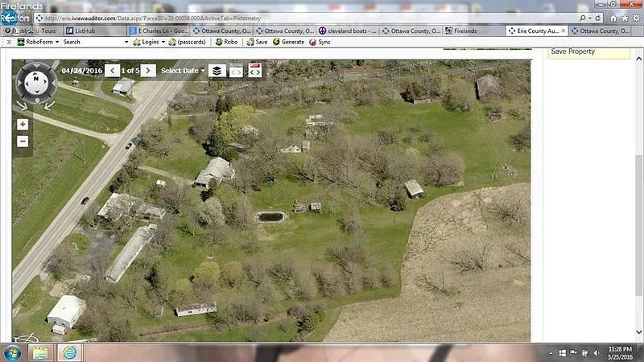Open the Windows Start menu
The width and height of the screenshot is (644, 362).
point(14,352)
